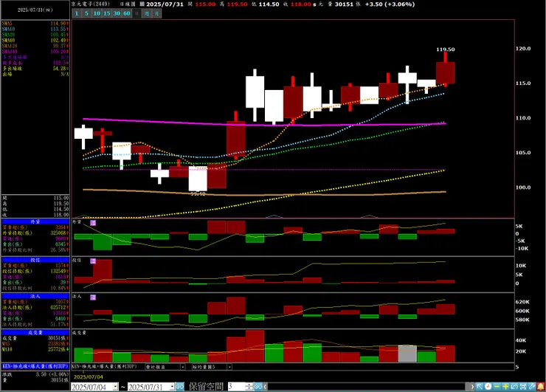Open the start date 2025/07/04 dropdown
The image size is (546, 392).
(115, 387)
